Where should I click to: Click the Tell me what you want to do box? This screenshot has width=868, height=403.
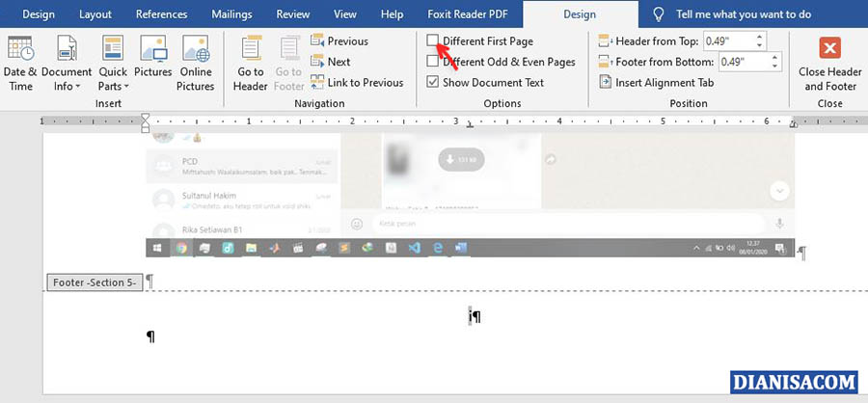[x=743, y=14]
